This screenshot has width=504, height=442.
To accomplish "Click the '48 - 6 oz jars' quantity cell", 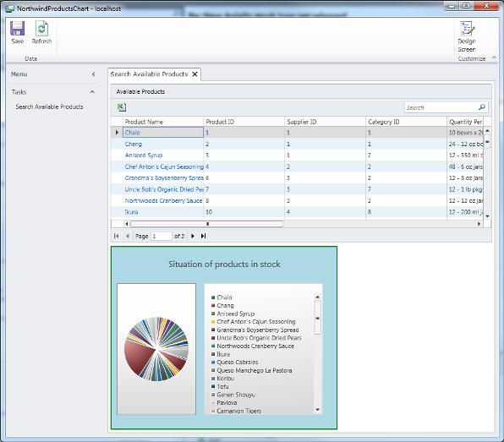I will pos(465,166).
